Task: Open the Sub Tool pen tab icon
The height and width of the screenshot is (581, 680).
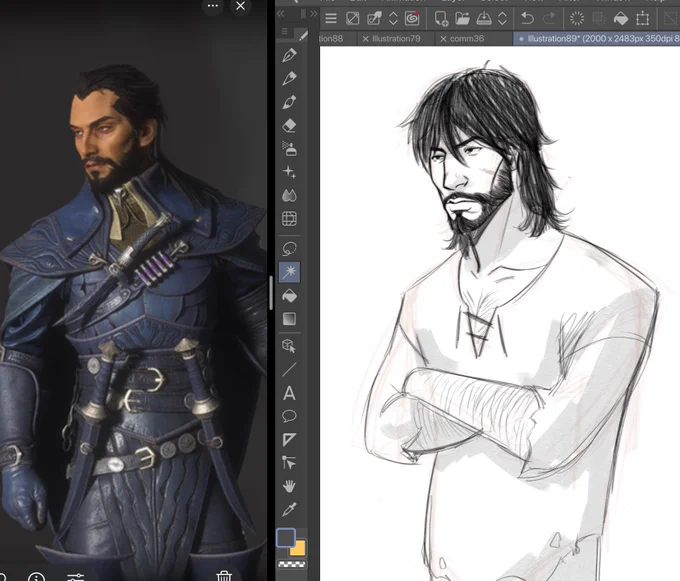Action: point(303,36)
